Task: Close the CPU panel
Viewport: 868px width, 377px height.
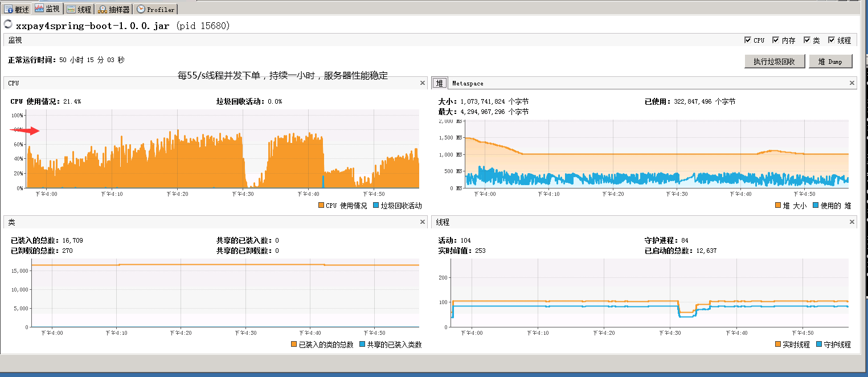Action: [x=423, y=83]
